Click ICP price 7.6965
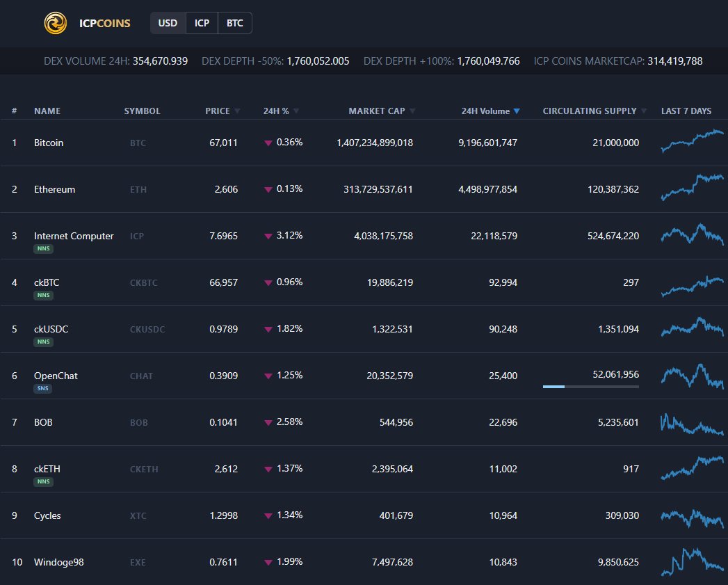Image resolution: width=728 pixels, height=585 pixels. click(223, 236)
